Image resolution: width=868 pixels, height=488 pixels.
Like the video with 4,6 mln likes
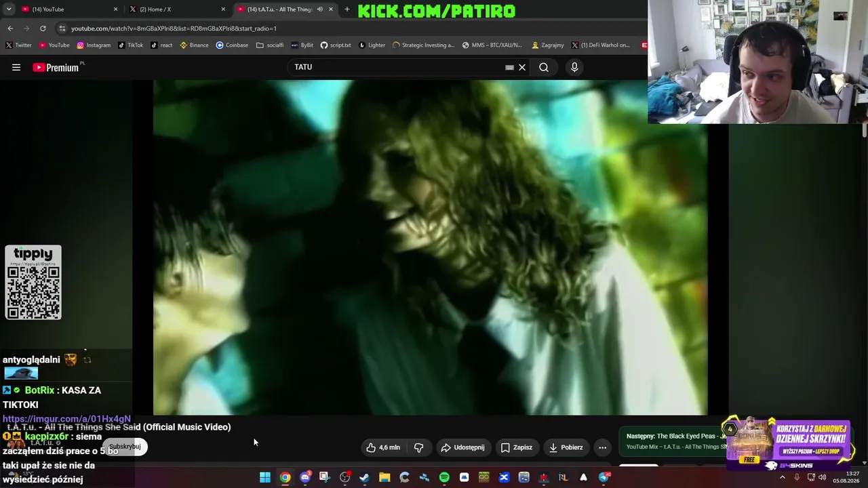click(x=383, y=447)
